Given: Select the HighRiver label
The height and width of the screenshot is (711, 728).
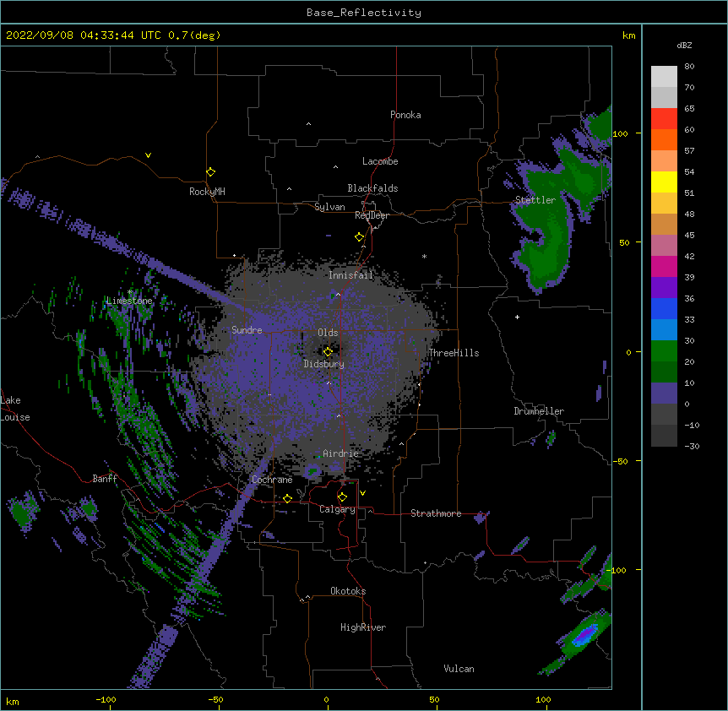Looking at the screenshot, I should tap(363, 627).
